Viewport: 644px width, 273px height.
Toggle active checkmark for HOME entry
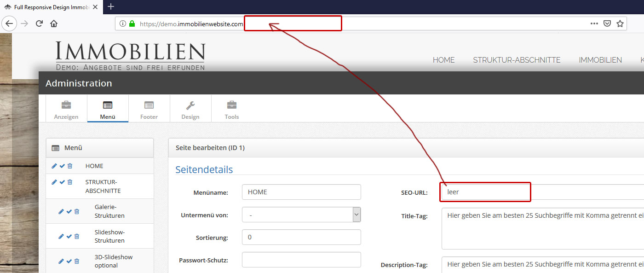tap(62, 166)
